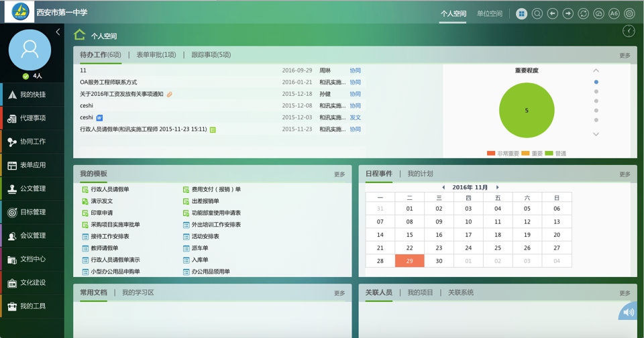Open 我的工具 in sidebar

click(32, 306)
